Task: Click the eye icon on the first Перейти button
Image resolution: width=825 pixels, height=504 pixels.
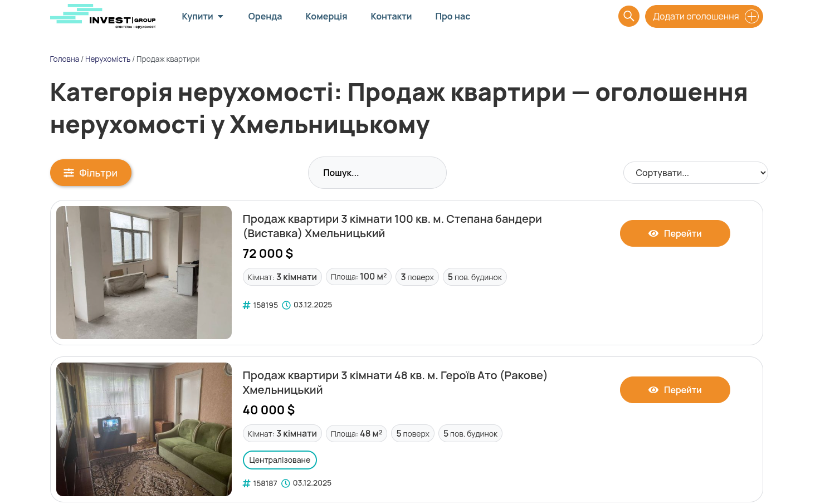Action: click(x=653, y=233)
